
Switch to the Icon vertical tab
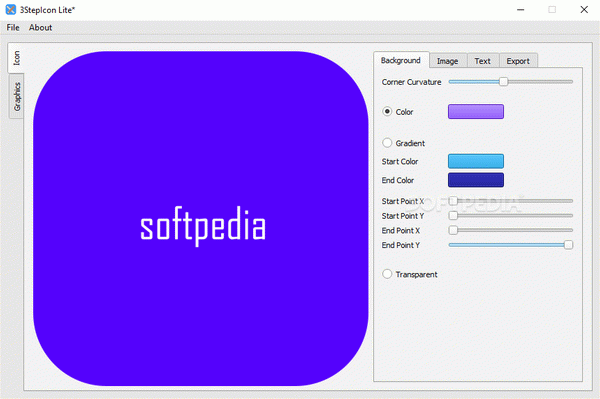click(x=16, y=58)
